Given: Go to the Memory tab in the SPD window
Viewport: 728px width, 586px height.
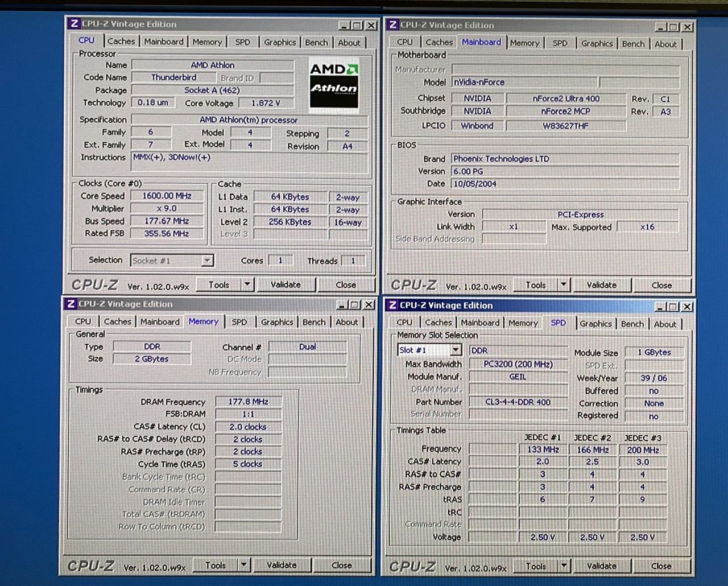Looking at the screenshot, I should tap(523, 323).
